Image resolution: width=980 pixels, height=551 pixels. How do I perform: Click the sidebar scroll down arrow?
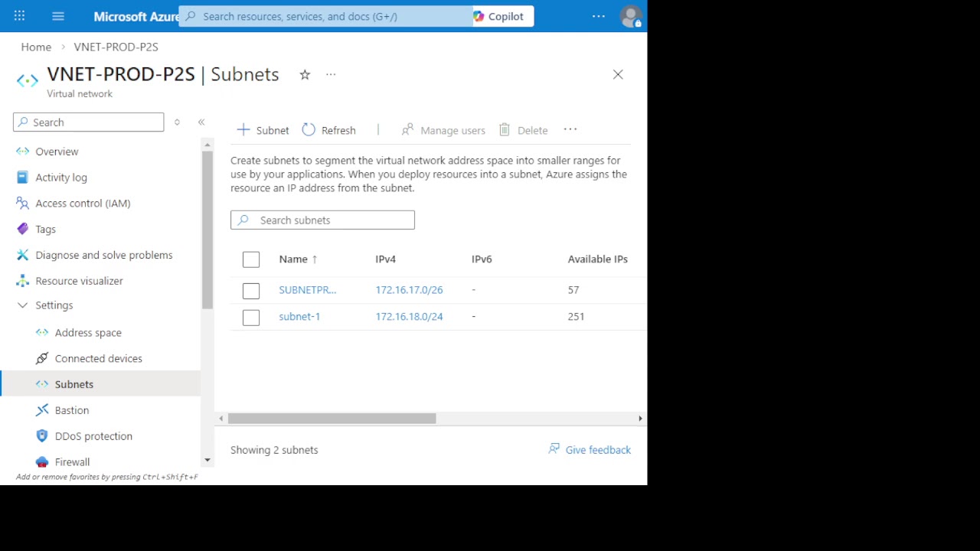pos(207,461)
